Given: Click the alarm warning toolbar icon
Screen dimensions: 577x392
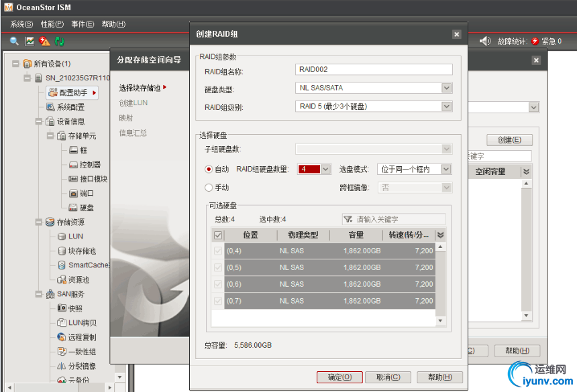Looking at the screenshot, I should click(44, 41).
